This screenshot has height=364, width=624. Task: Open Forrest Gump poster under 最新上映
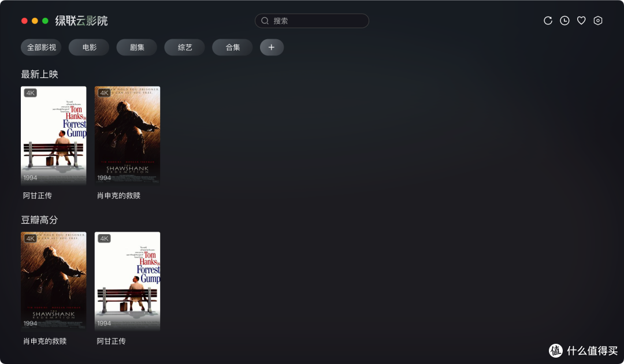tap(53, 136)
